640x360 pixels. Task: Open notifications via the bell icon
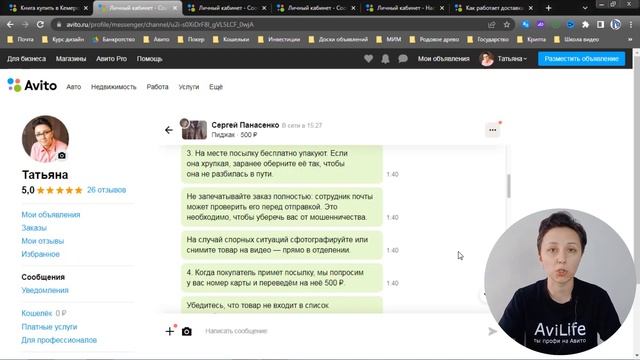(385, 59)
